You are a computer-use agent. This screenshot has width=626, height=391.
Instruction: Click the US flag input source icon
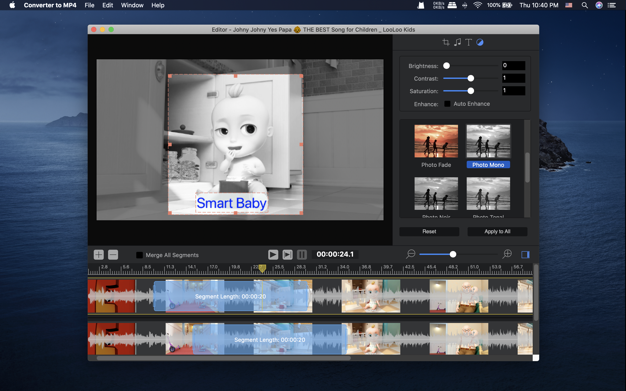tap(569, 5)
